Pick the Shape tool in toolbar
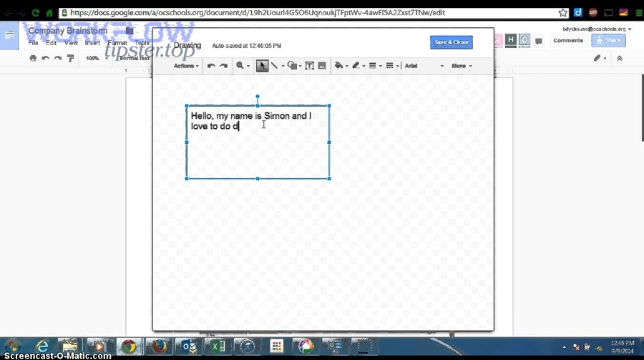 (x=293, y=66)
